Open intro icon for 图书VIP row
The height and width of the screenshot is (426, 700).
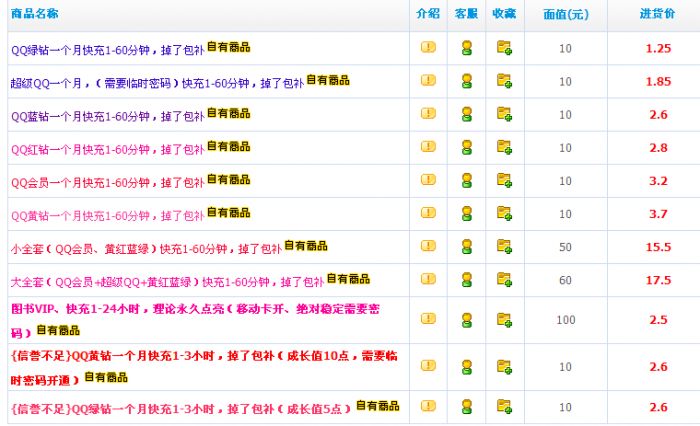coord(428,318)
